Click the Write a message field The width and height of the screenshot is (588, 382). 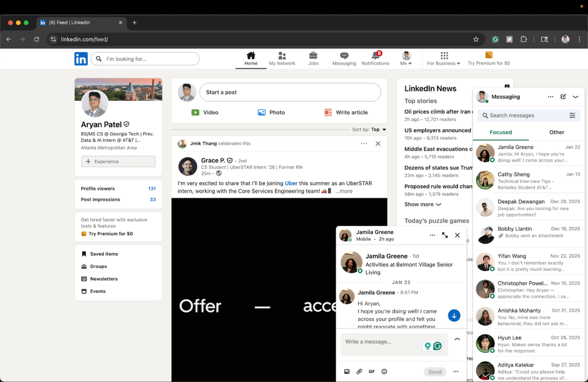point(394,345)
